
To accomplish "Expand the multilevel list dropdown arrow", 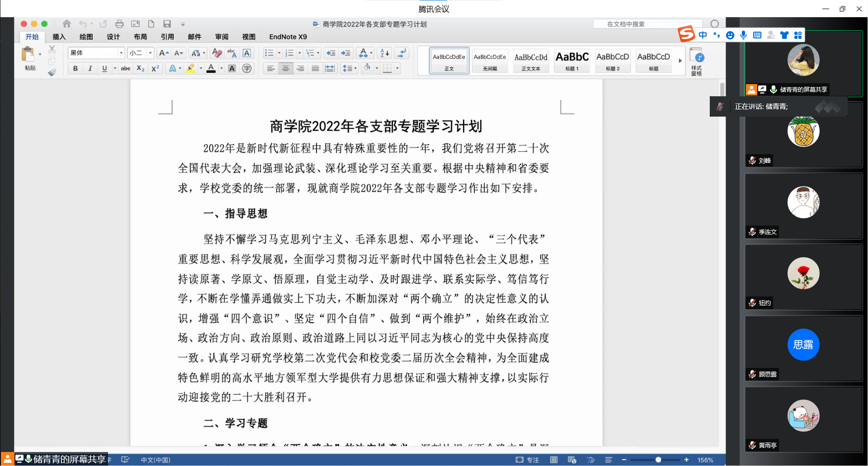I will click(x=318, y=53).
